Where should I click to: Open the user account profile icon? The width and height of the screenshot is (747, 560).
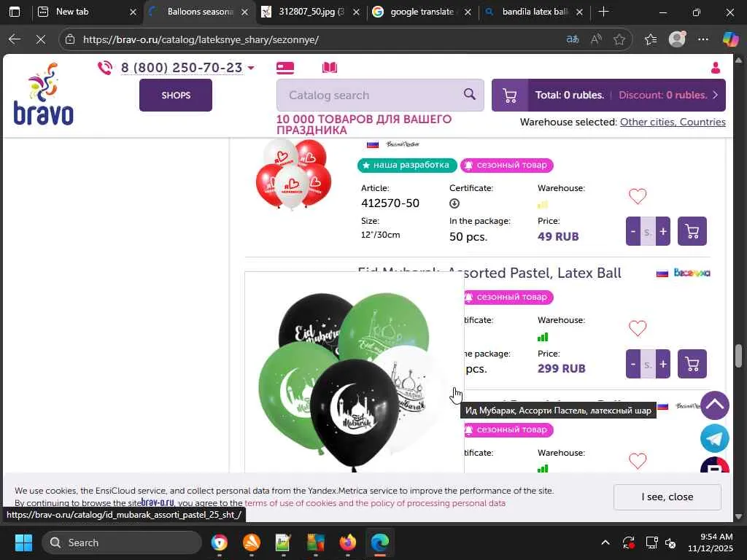[716, 68]
